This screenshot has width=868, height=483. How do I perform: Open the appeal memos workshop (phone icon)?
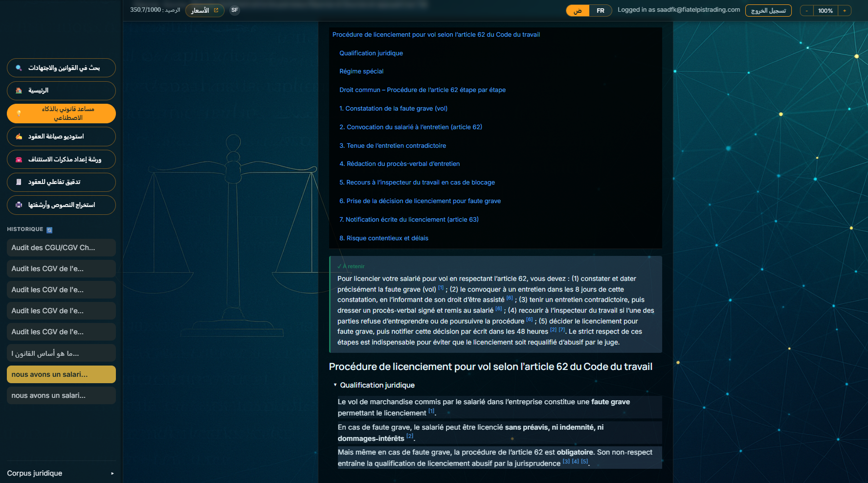(61, 159)
